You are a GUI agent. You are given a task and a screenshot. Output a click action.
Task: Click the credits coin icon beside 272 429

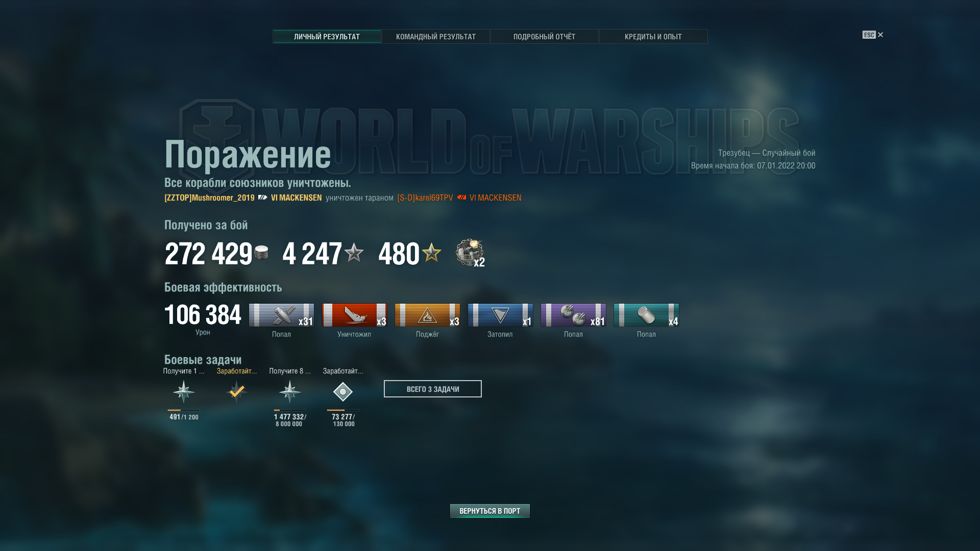(x=261, y=253)
